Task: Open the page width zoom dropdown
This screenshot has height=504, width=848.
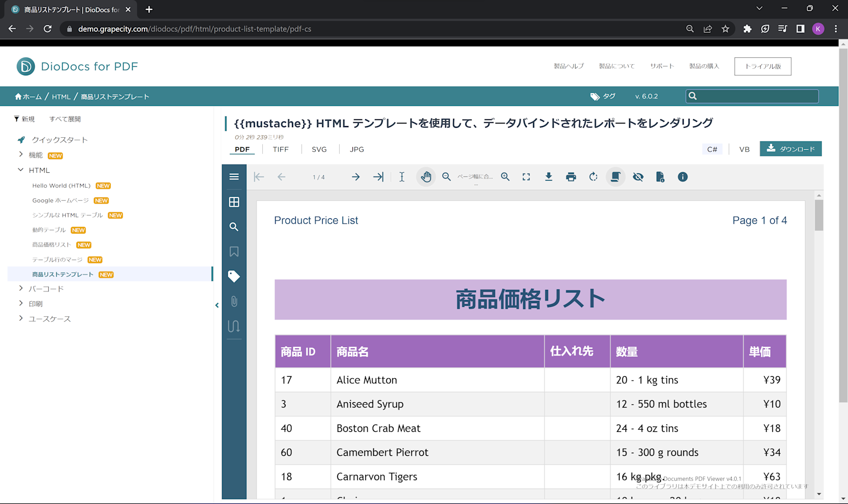Action: click(475, 178)
